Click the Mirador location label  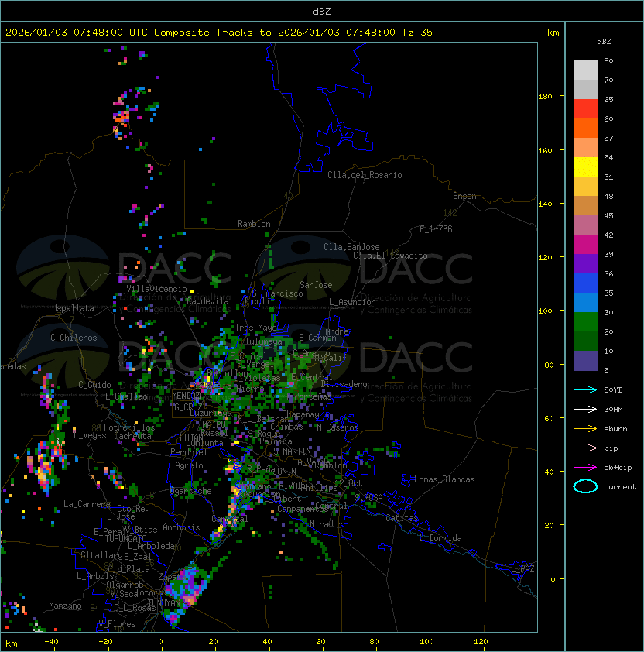(x=327, y=524)
